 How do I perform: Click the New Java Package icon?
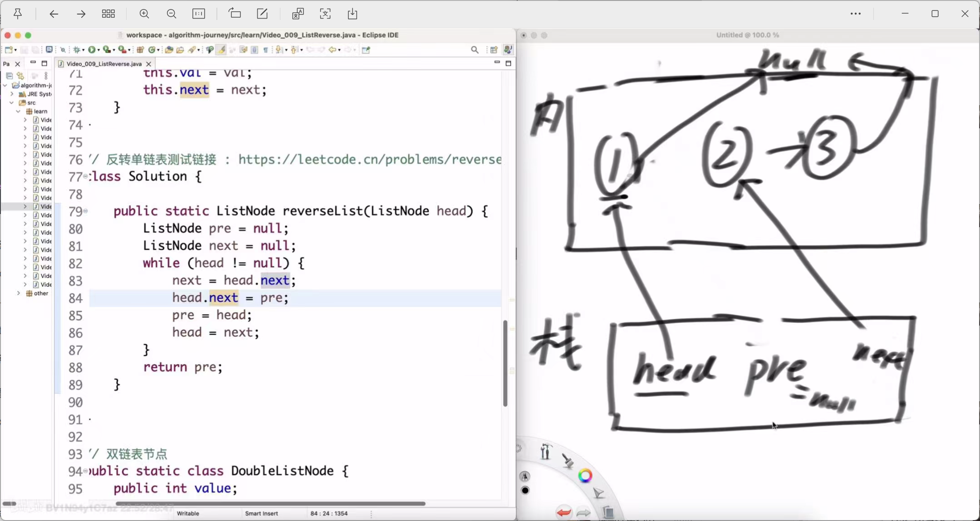pos(140,50)
